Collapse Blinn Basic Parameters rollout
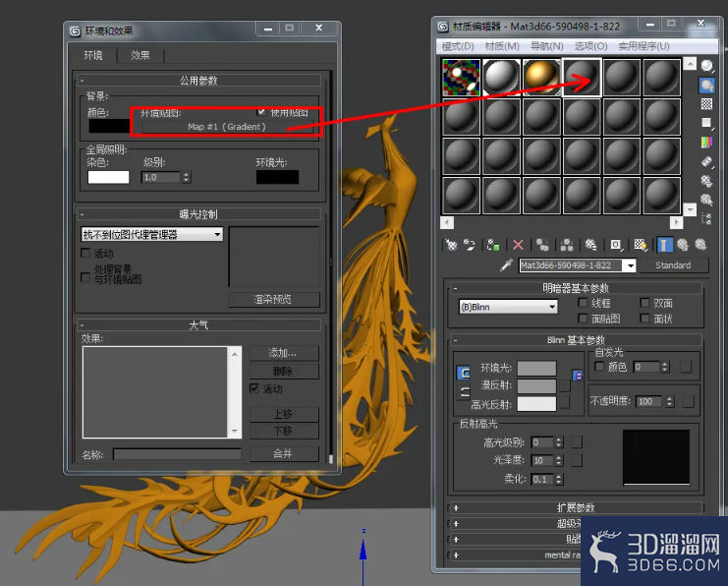Screen dimensions: 728x586 576,340
